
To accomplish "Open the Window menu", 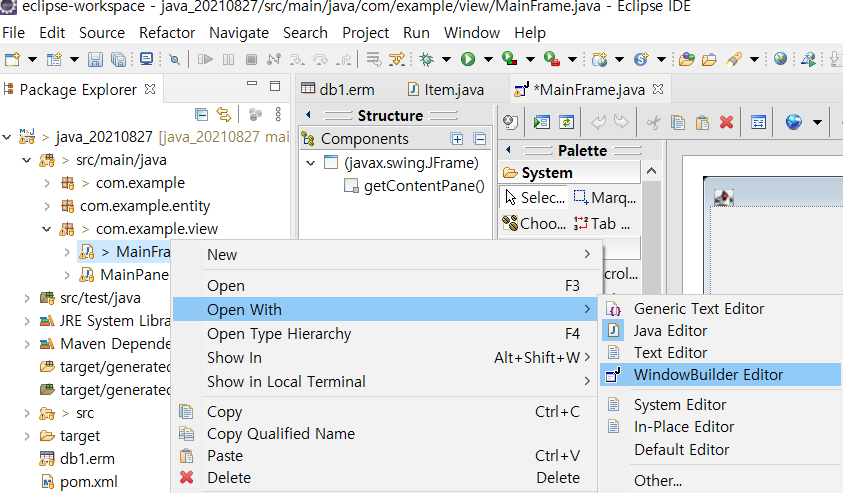I will point(471,33).
